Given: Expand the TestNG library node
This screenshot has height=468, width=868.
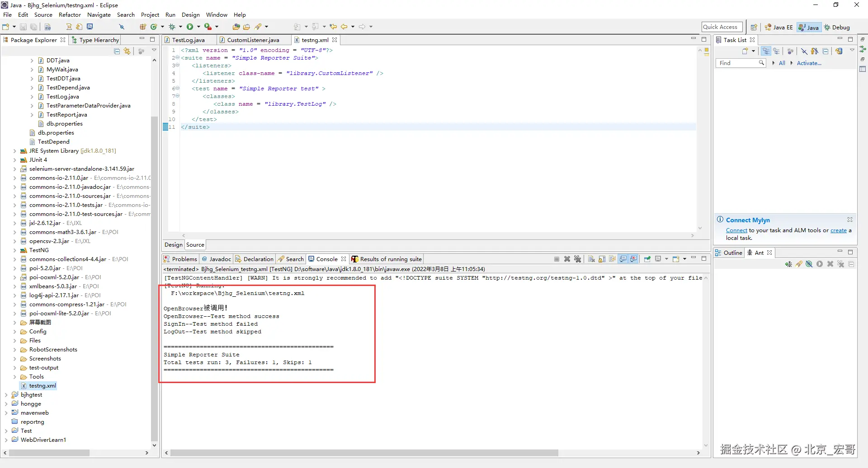Looking at the screenshot, I should [15, 250].
